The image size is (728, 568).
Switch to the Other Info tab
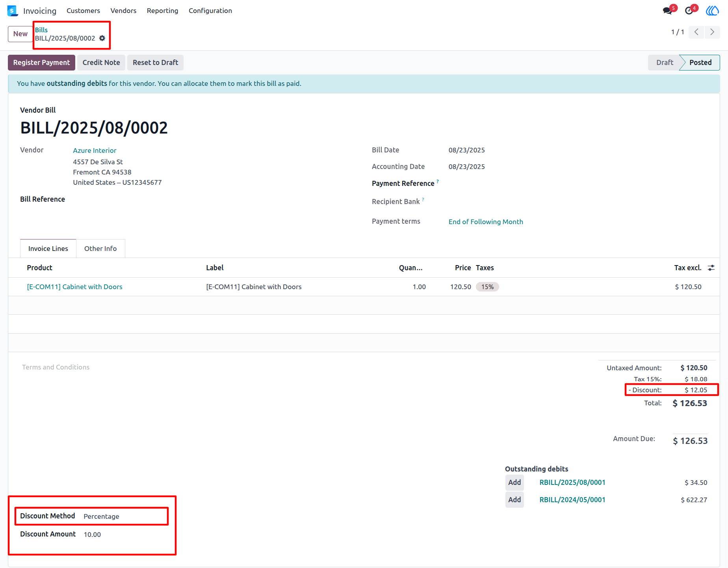tap(100, 249)
